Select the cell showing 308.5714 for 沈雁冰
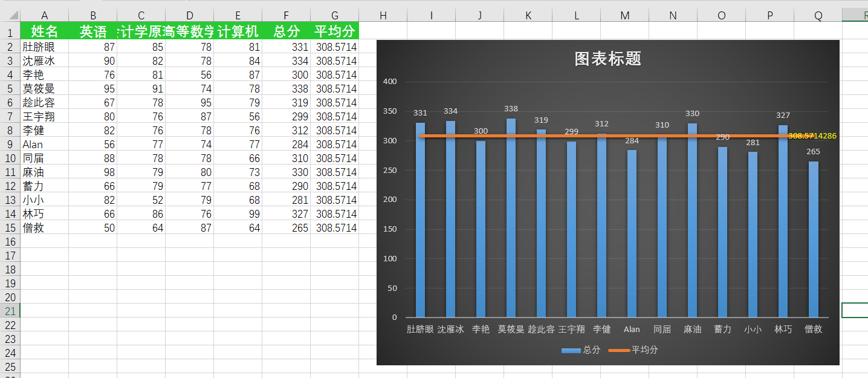The width and height of the screenshot is (868, 378). coord(334,60)
